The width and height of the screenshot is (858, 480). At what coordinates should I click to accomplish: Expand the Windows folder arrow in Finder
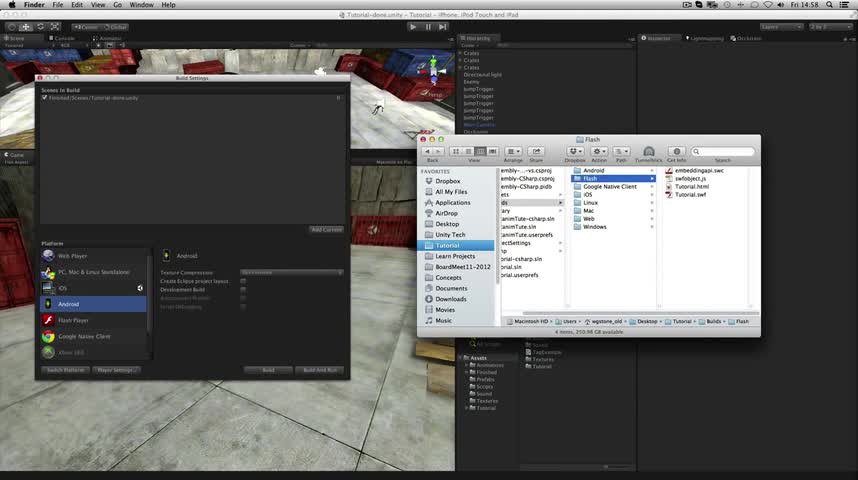(x=652, y=227)
